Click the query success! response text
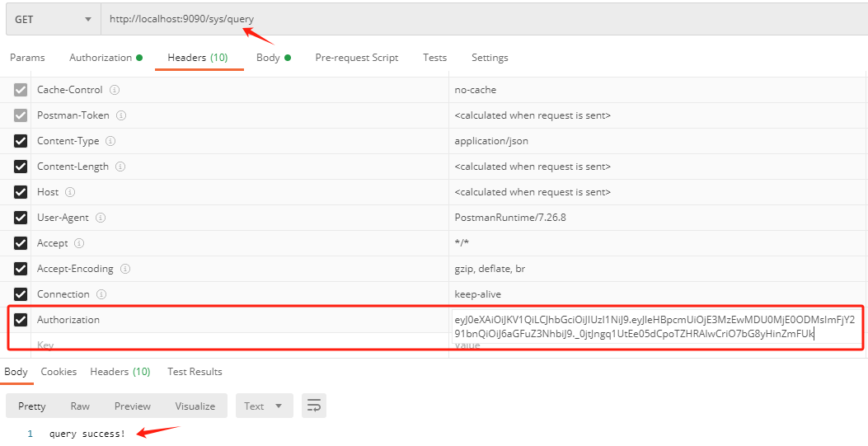 click(87, 434)
